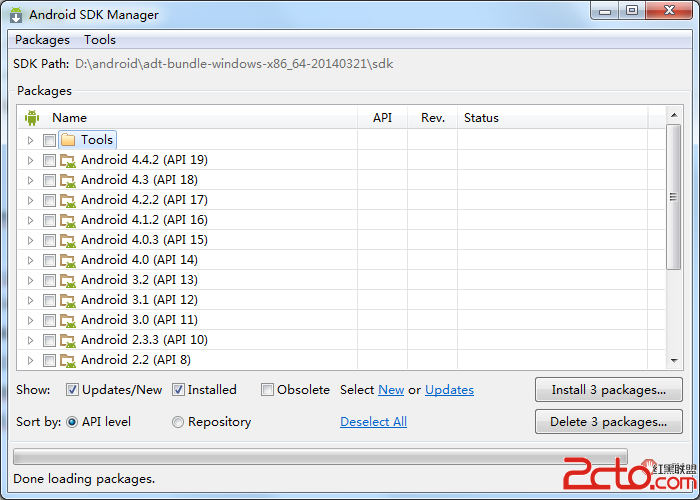Viewport: 700px width, 500px height.
Task: Expand the Android 4.4.2 (API 19) node
Action: point(30,160)
